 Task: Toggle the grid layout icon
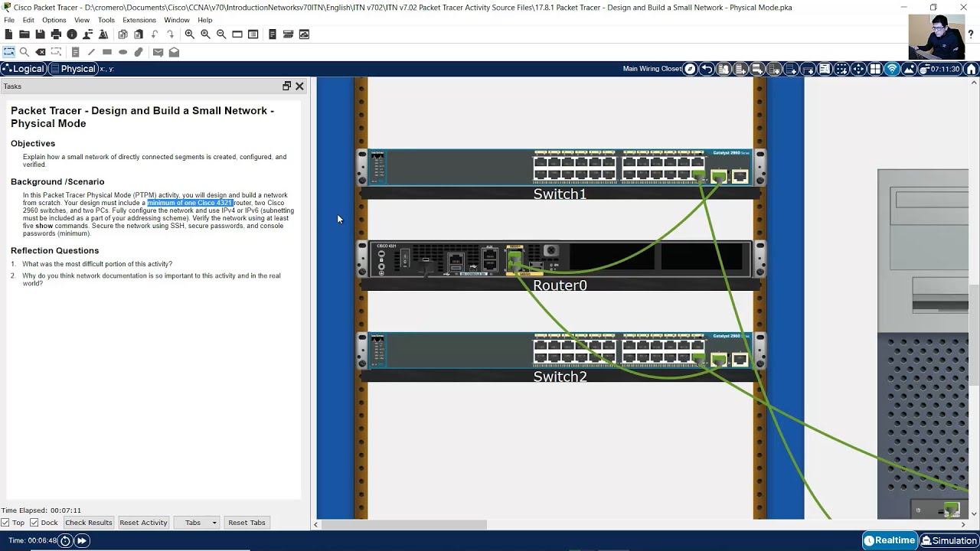(875, 69)
